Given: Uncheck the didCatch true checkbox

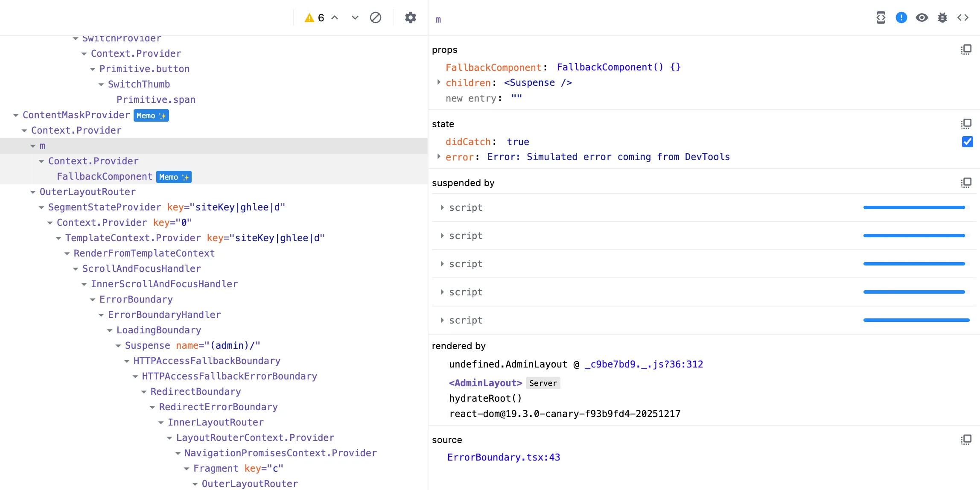Looking at the screenshot, I should click(x=967, y=142).
